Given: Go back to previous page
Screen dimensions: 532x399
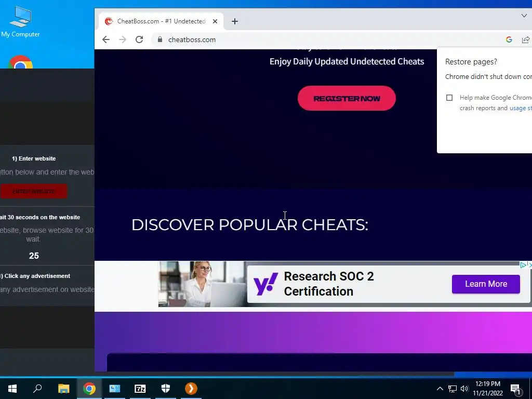Looking at the screenshot, I should tap(106, 39).
